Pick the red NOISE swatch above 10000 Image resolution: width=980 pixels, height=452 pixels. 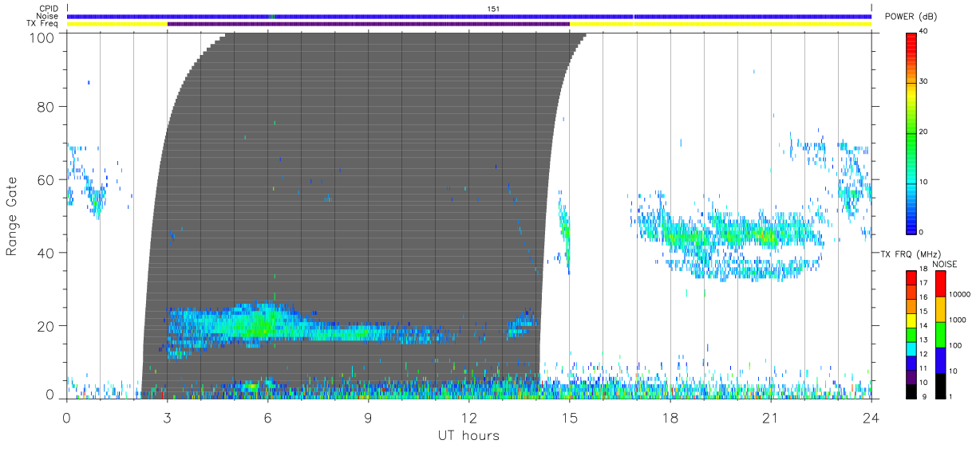[940, 284]
